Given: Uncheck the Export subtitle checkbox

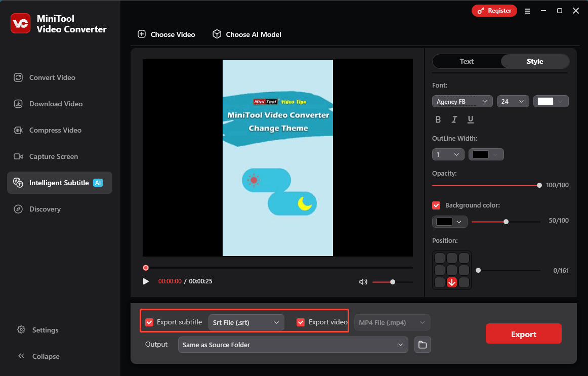Looking at the screenshot, I should (x=149, y=322).
